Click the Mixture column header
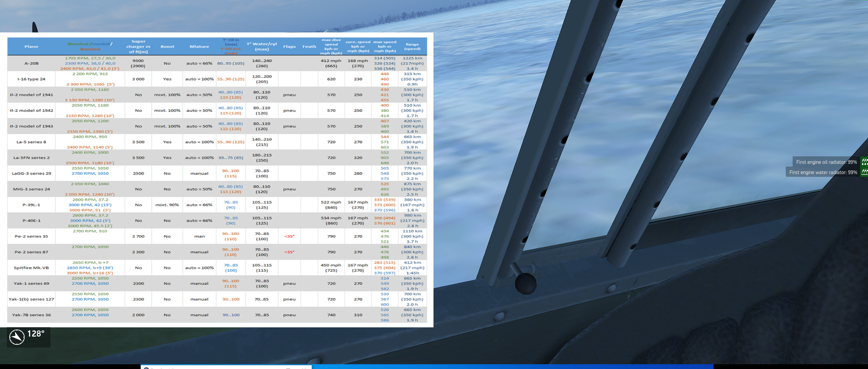The image size is (868, 369). (200, 46)
